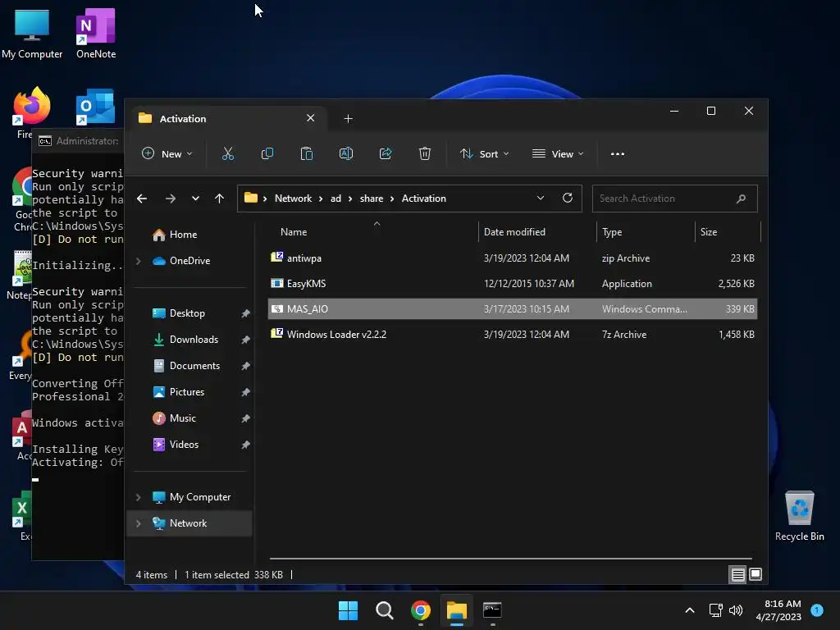Open the OneNote desktop shortcut
The width and height of the screenshot is (840, 630).
tap(96, 34)
